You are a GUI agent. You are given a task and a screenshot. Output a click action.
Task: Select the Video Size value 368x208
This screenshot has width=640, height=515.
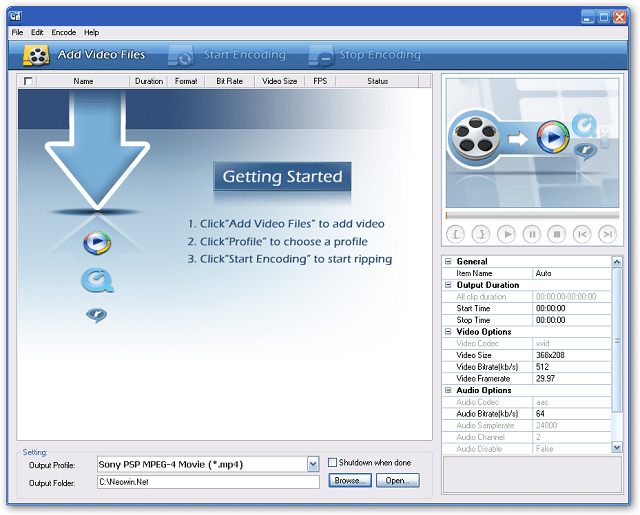[571, 355]
